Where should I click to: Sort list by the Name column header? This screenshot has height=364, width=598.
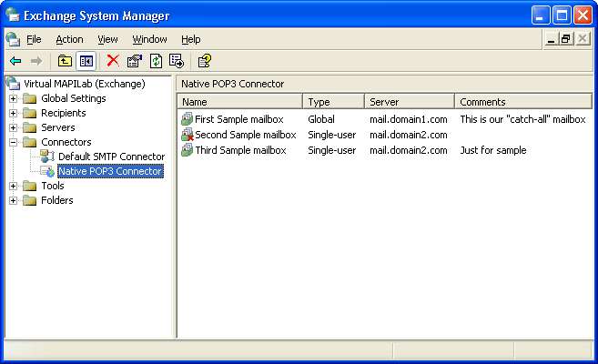(240, 102)
